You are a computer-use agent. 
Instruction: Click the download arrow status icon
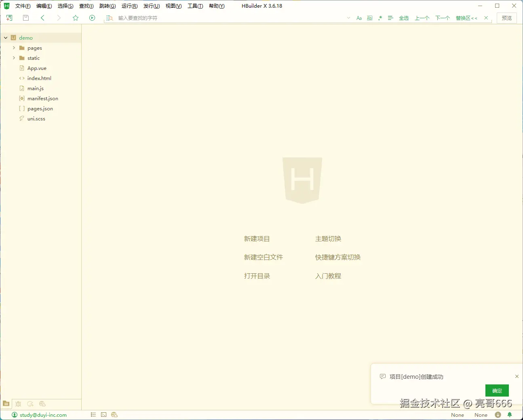(x=498, y=415)
